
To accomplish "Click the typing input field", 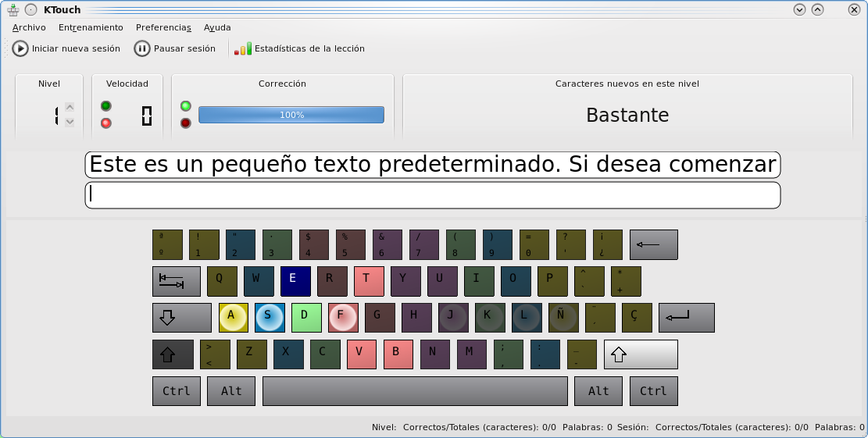I will (433, 195).
